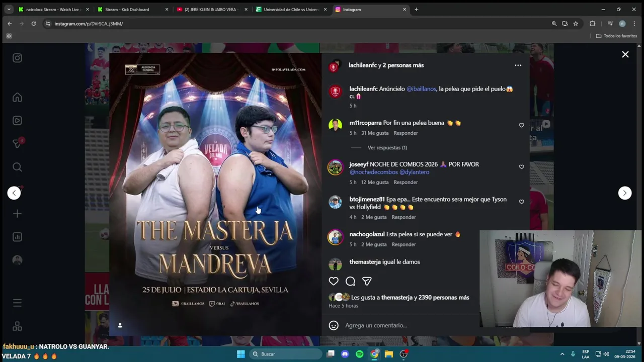Viewport: 644px width, 362px height.
Task: Open the Chrome three-dot menu
Action: (634, 24)
